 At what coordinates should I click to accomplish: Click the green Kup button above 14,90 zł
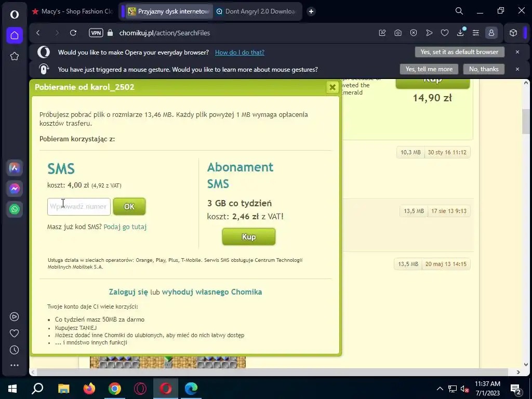pyautogui.click(x=433, y=83)
